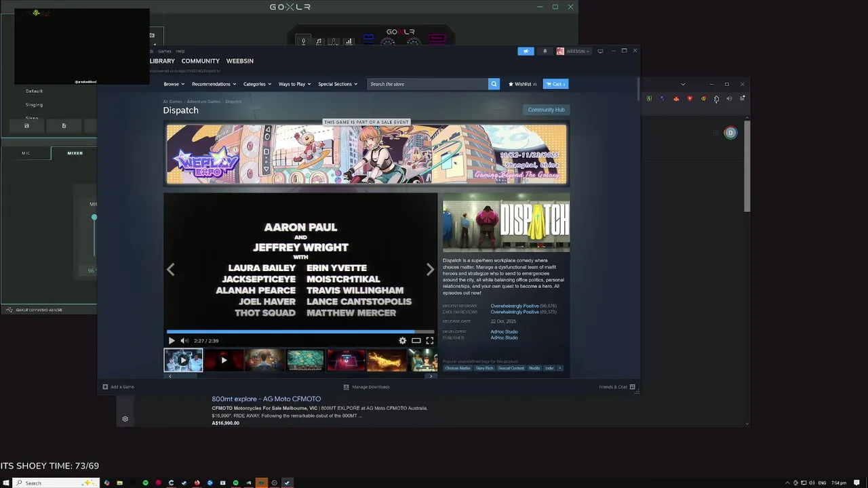Click the Manage Downloads icon
Viewport: 868px width, 488px height.
(x=346, y=387)
